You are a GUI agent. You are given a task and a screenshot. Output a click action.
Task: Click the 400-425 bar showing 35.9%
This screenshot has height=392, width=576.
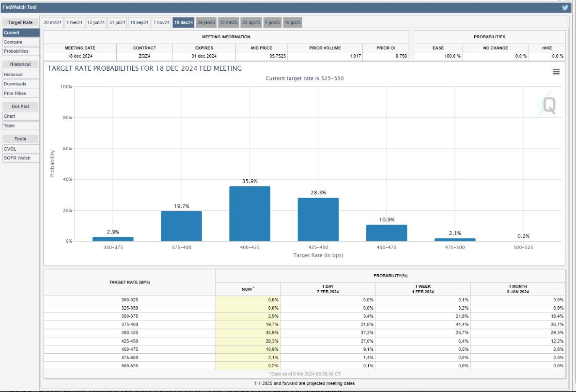[x=250, y=214]
